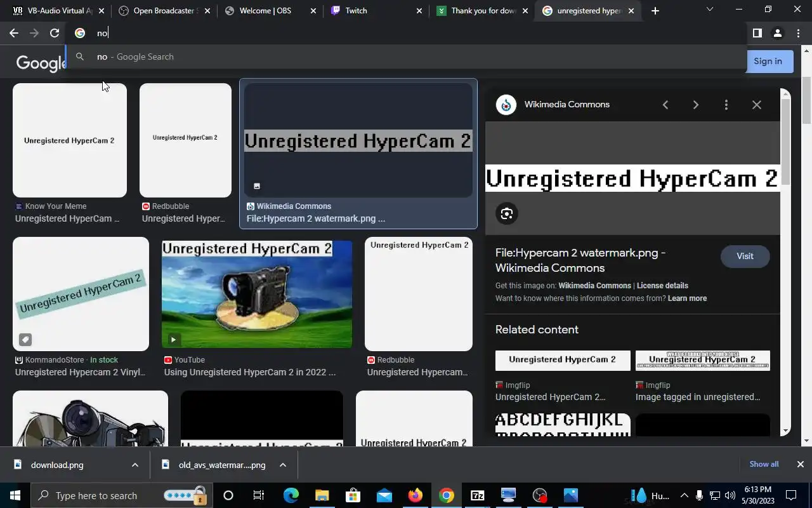The image size is (812, 508).
Task: Close the downloads bar
Action: (x=800, y=464)
